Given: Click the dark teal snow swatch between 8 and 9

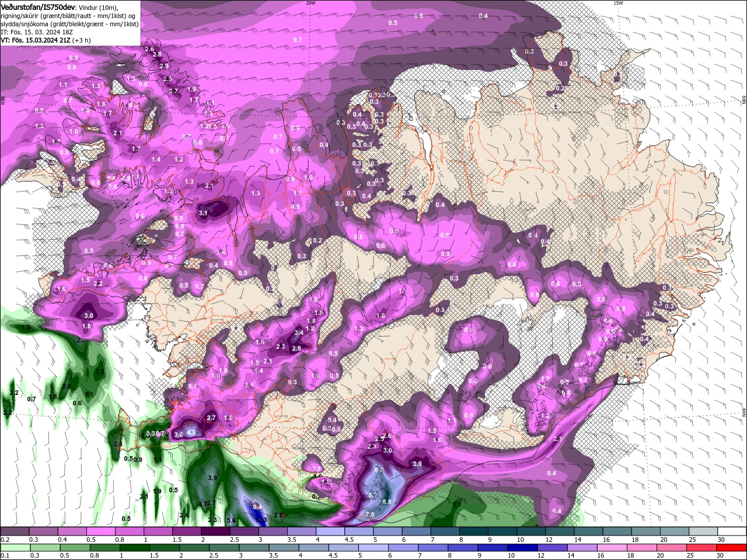Looking at the screenshot, I should coord(474,531).
